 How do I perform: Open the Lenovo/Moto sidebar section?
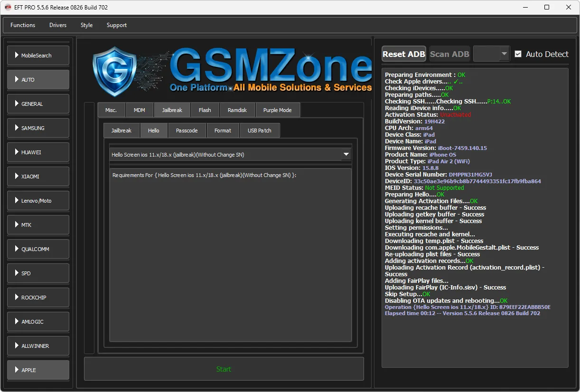click(x=38, y=201)
